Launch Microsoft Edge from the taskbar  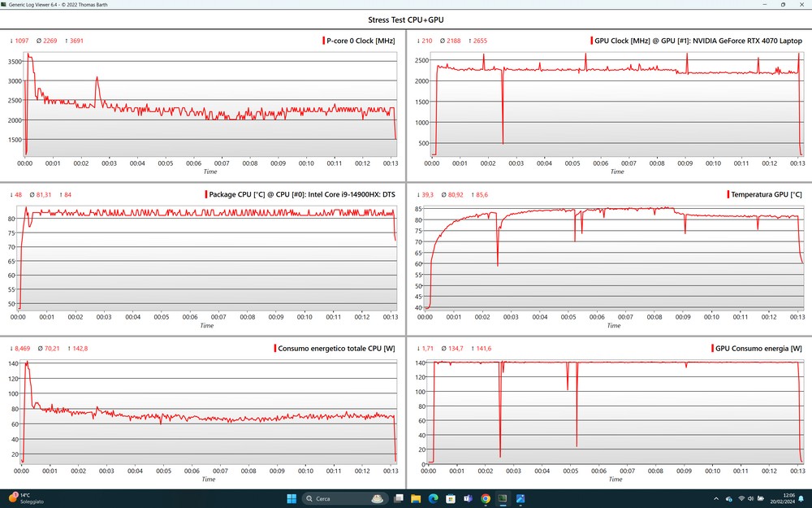pyautogui.click(x=433, y=498)
